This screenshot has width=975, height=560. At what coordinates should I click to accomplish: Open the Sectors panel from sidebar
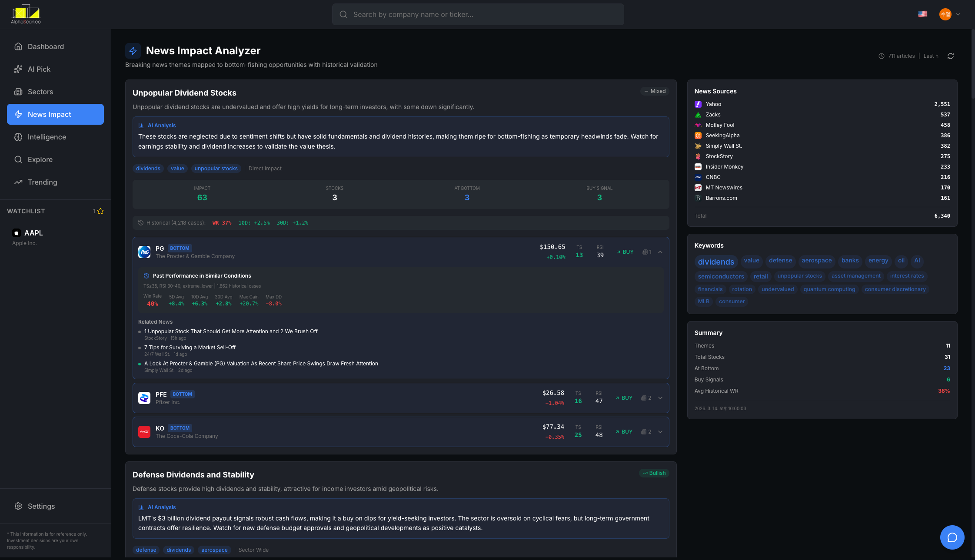(19, 92)
